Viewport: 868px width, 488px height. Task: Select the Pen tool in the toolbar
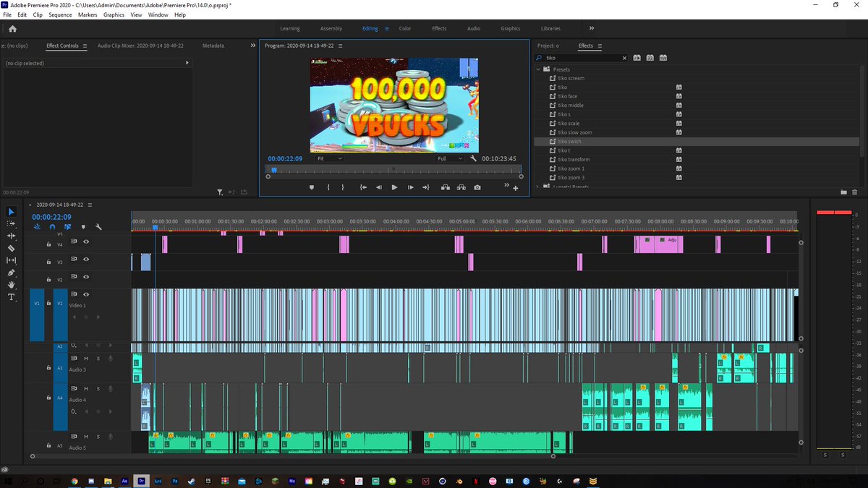click(11, 273)
